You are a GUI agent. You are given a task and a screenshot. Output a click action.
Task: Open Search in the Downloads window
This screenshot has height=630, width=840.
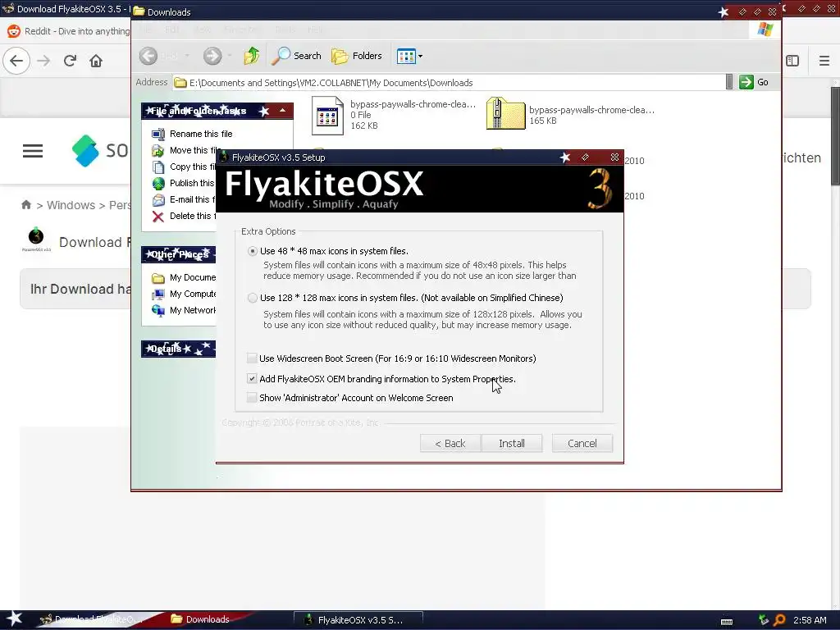click(x=297, y=56)
